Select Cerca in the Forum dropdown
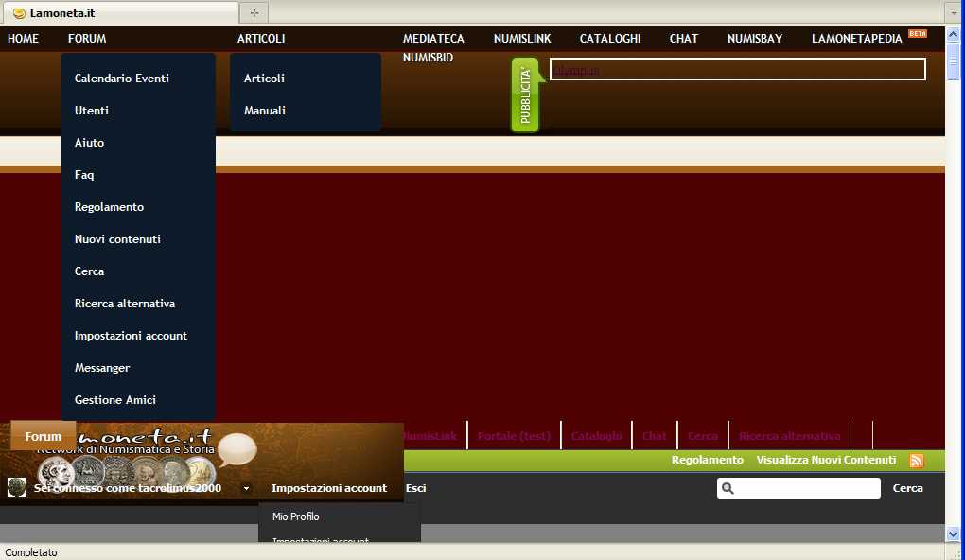This screenshot has height=560, width=965. pyautogui.click(x=89, y=271)
